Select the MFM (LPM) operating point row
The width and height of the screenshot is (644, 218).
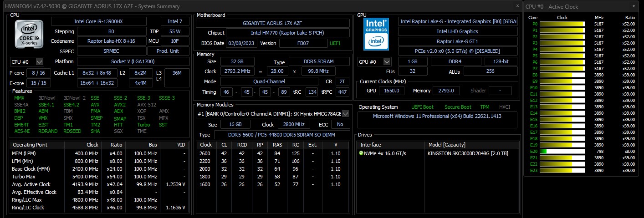point(99,153)
